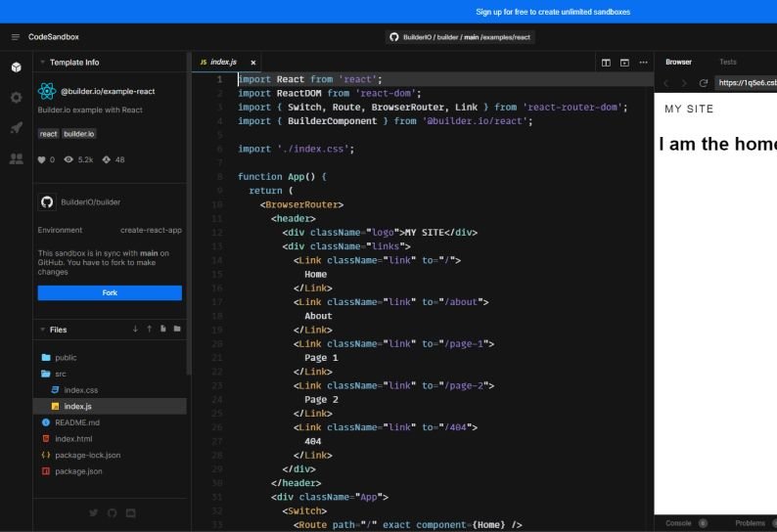Open the hamburger menu beside CodeSandbox
777x532 pixels.
(x=15, y=37)
